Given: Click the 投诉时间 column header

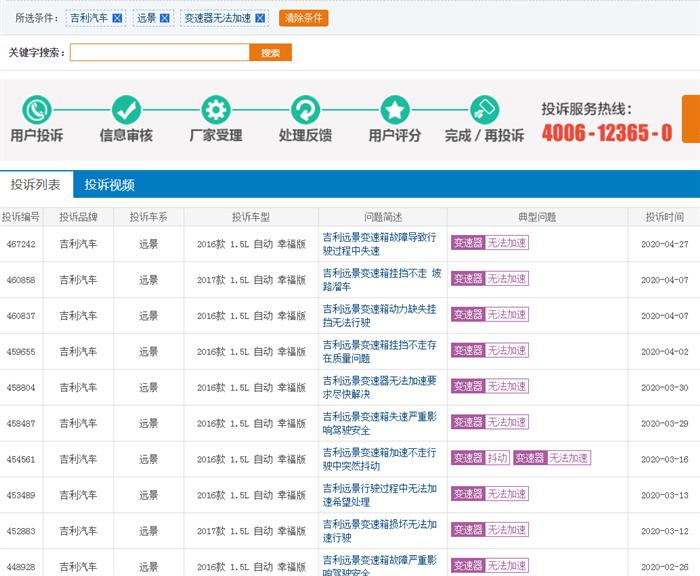Looking at the screenshot, I should [x=665, y=217].
